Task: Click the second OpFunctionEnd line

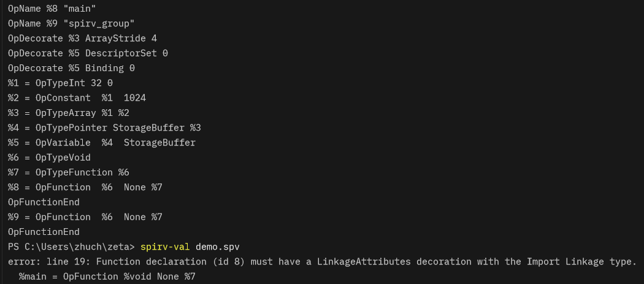Action: pyautogui.click(x=44, y=232)
